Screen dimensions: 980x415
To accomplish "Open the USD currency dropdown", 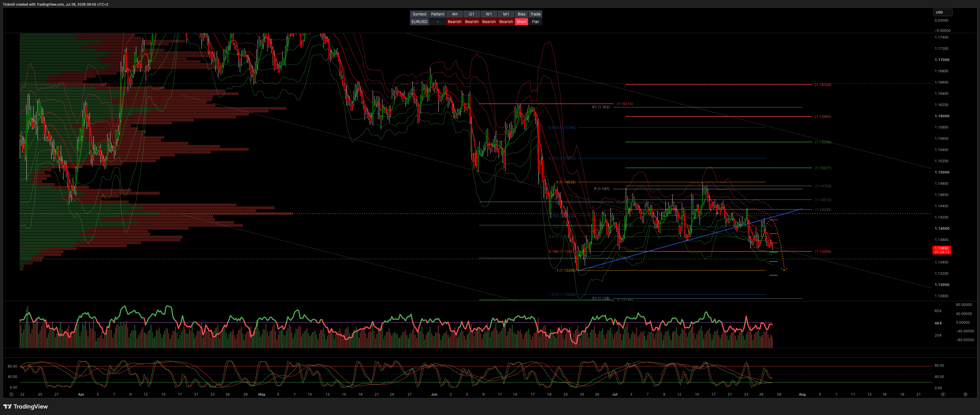I will pos(942,12).
